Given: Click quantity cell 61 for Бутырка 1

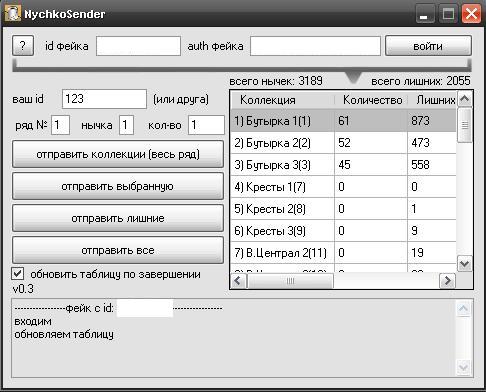Looking at the screenshot, I should pyautogui.click(x=371, y=120).
